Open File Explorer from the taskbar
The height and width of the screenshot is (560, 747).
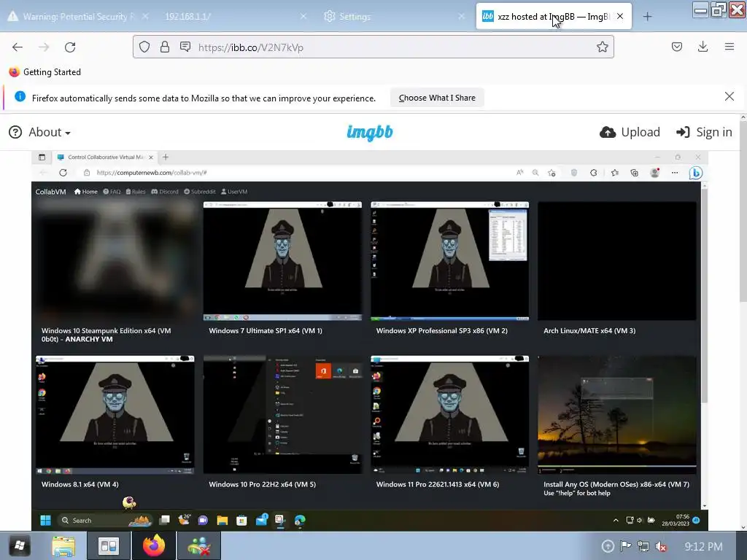(63, 545)
